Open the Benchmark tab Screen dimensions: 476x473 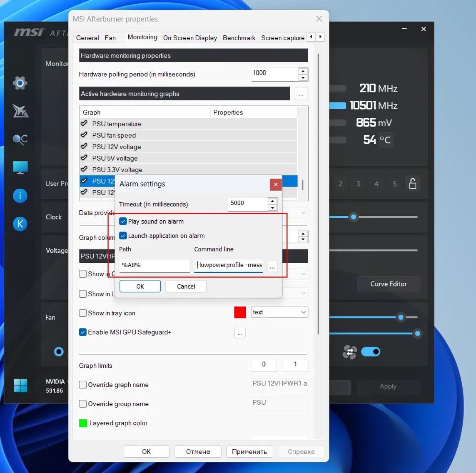tap(239, 38)
